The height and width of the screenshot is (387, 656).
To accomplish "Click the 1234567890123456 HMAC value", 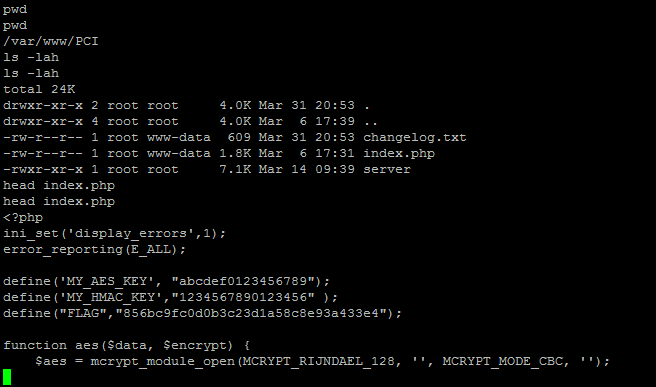I will 243,297.
